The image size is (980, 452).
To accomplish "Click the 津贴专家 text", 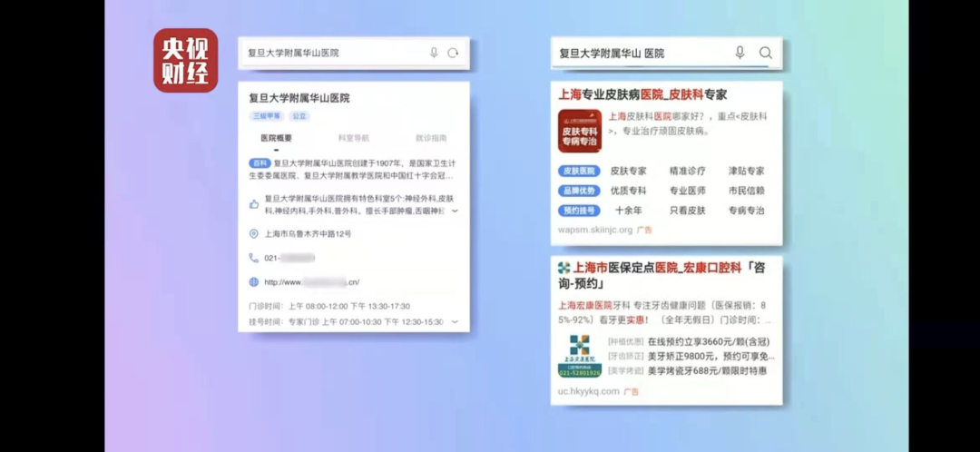I will tap(746, 171).
